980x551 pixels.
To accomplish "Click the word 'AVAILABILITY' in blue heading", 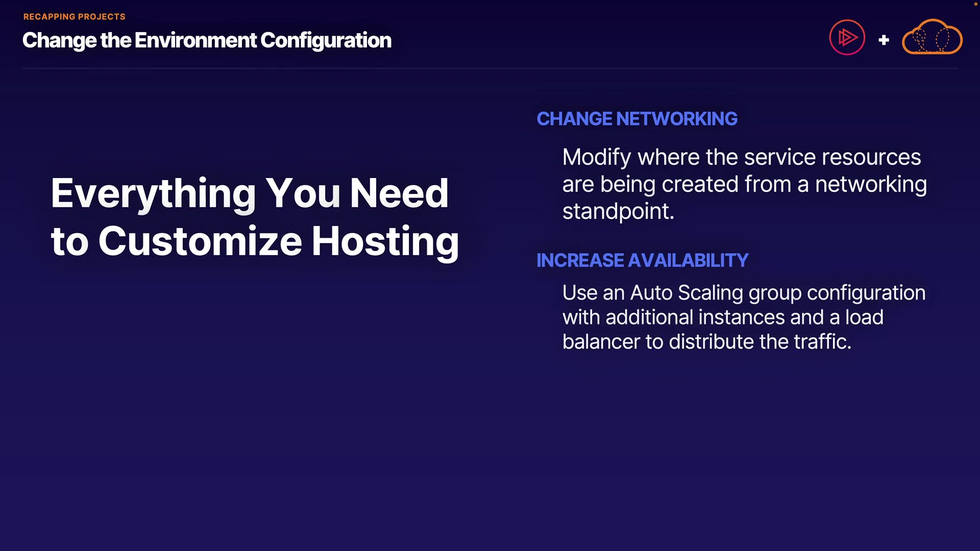I will [688, 260].
